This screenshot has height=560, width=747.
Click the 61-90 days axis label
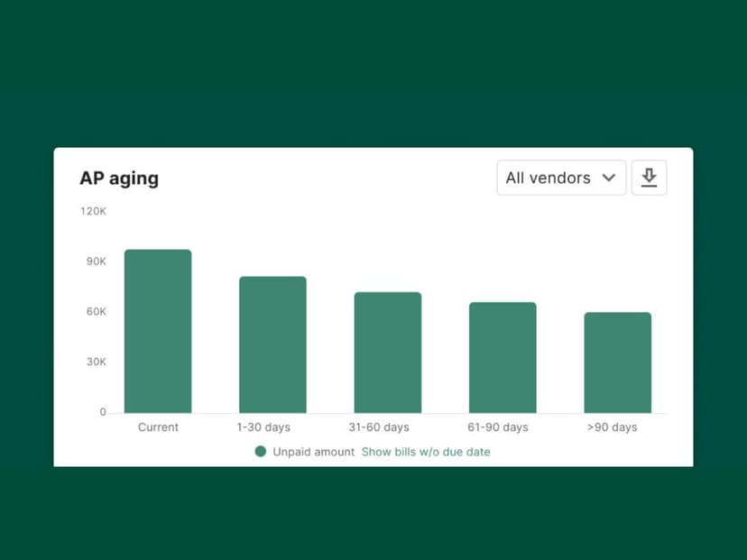coord(499,427)
